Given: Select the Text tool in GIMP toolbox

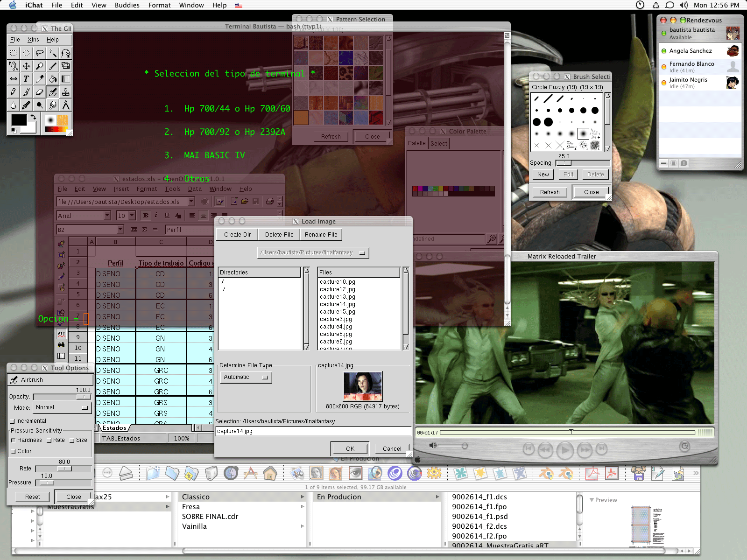Looking at the screenshot, I should pyautogui.click(x=27, y=79).
